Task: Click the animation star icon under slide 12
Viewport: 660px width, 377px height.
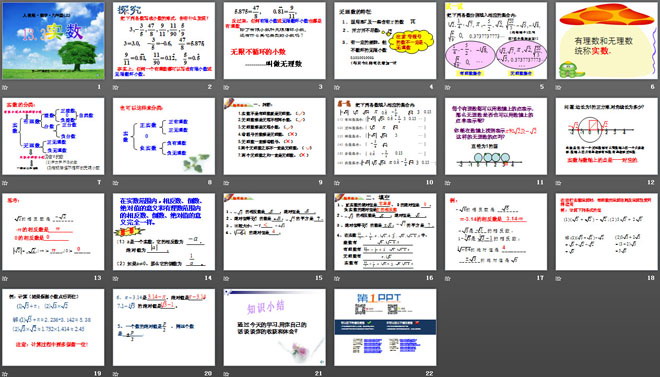Action: pos(559,183)
